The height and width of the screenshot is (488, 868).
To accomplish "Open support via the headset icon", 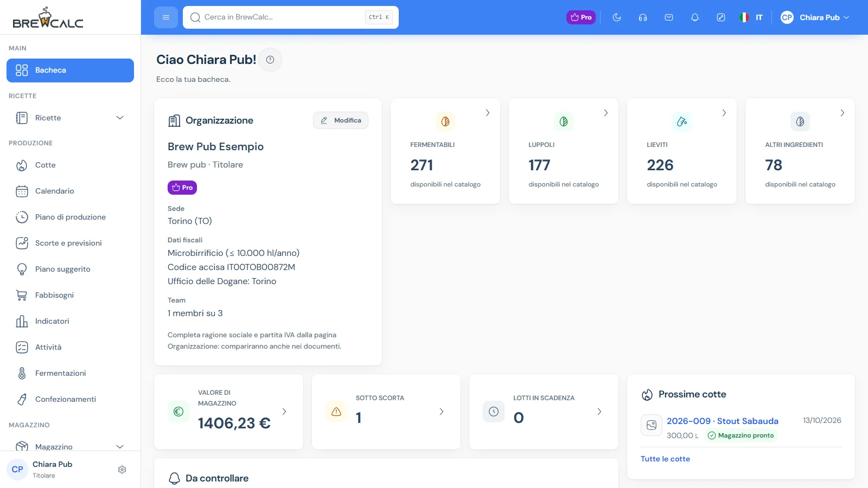I will pos(643,17).
